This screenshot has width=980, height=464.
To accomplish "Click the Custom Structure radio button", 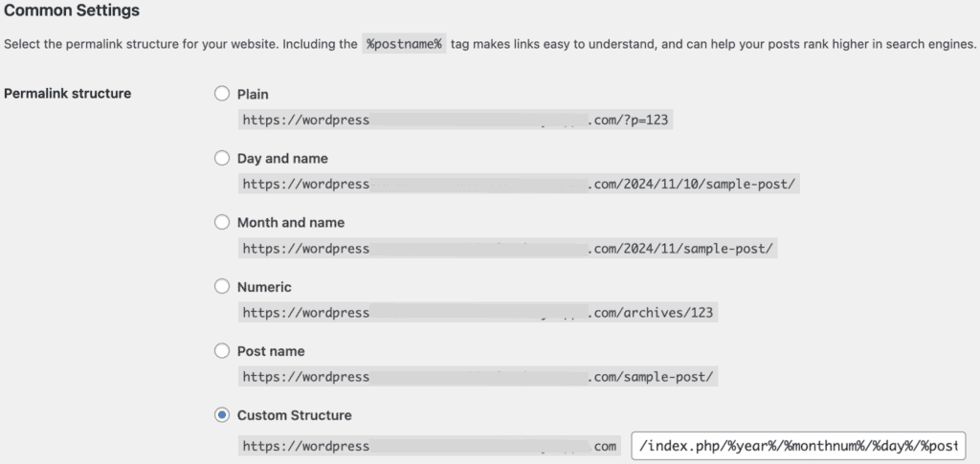I will 222,415.
